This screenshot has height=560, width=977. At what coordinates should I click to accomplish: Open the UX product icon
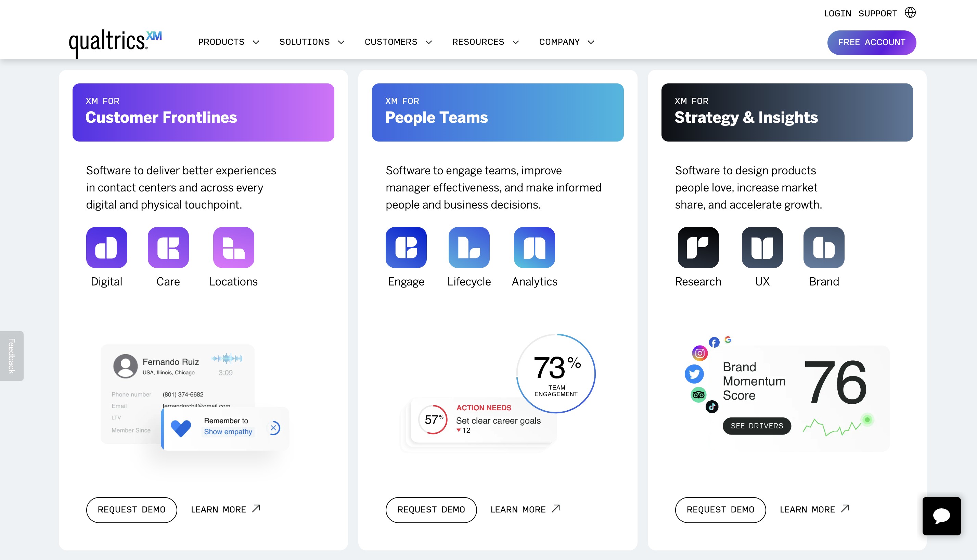point(762,247)
